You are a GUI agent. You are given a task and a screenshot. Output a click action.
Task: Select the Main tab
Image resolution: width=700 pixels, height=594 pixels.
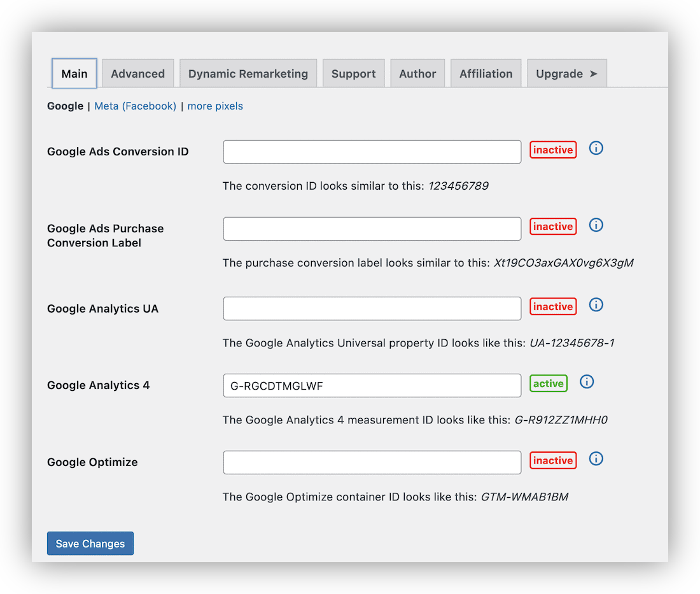[74, 74]
